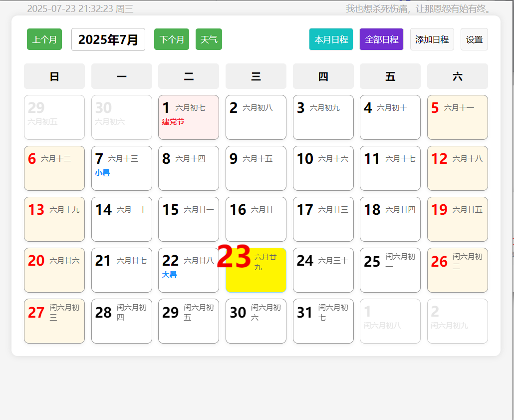Select Saturday July 26 闰六月初二
This screenshot has width=514, height=420.
(x=458, y=270)
